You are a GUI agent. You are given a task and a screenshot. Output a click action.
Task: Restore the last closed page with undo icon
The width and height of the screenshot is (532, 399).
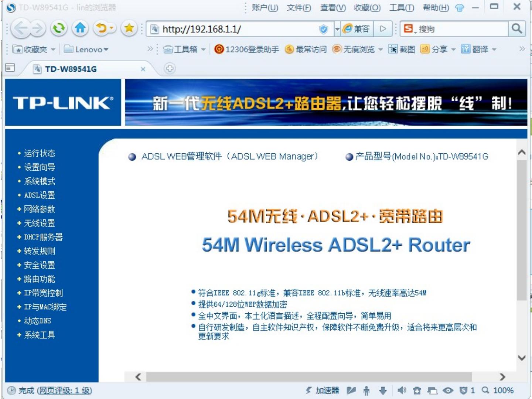point(100,28)
